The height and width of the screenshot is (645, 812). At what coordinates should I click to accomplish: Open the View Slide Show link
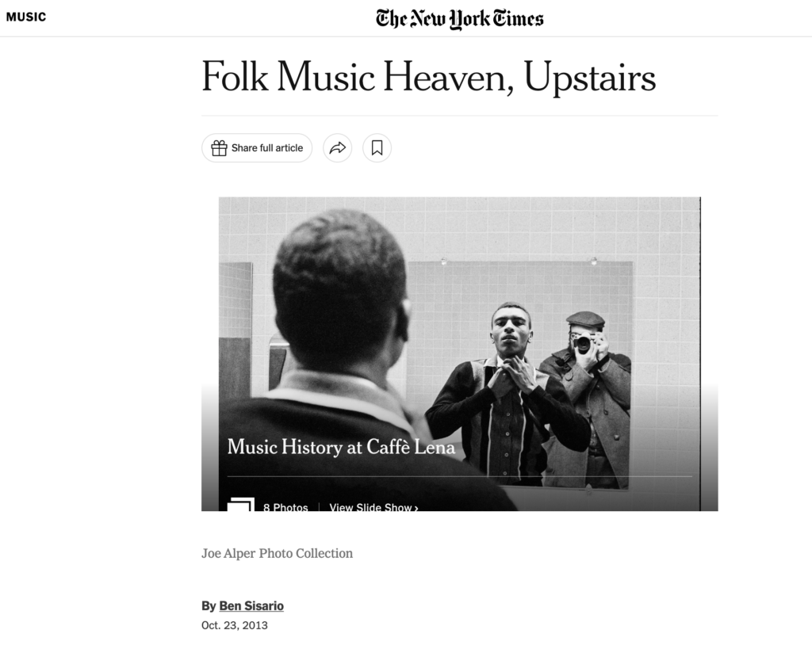(x=373, y=507)
